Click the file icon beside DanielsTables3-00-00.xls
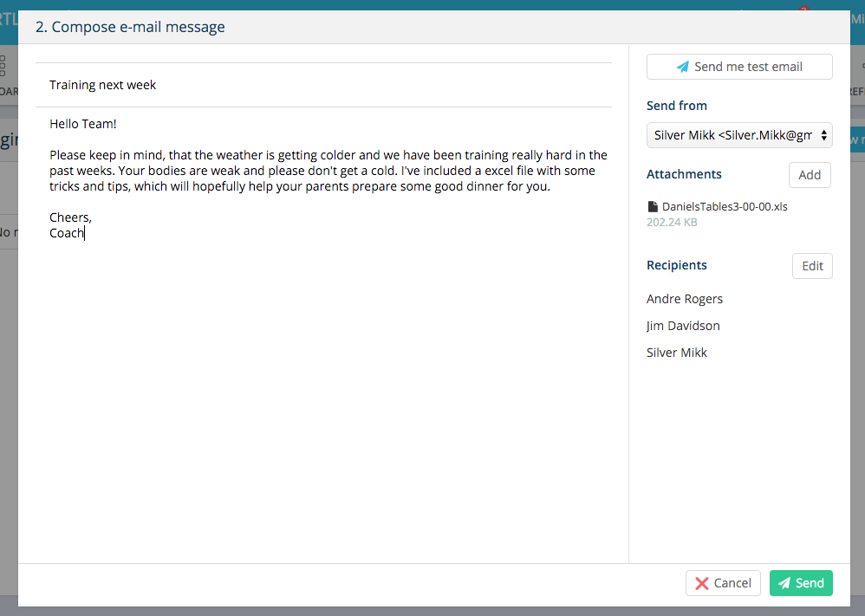The image size is (865, 616). pos(653,207)
